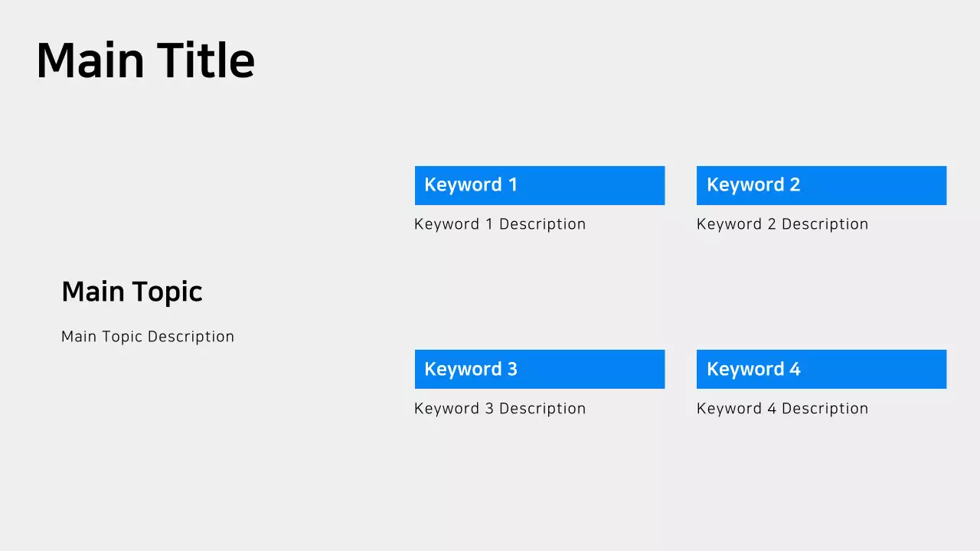The height and width of the screenshot is (551, 980).
Task: Click the word "Main" in Main Title
Action: point(90,61)
